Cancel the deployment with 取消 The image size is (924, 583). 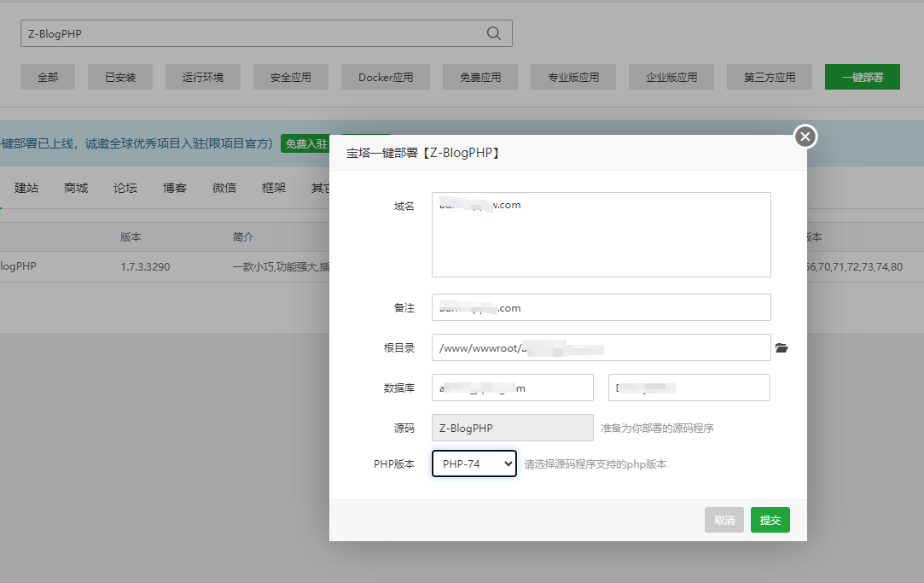(724, 520)
